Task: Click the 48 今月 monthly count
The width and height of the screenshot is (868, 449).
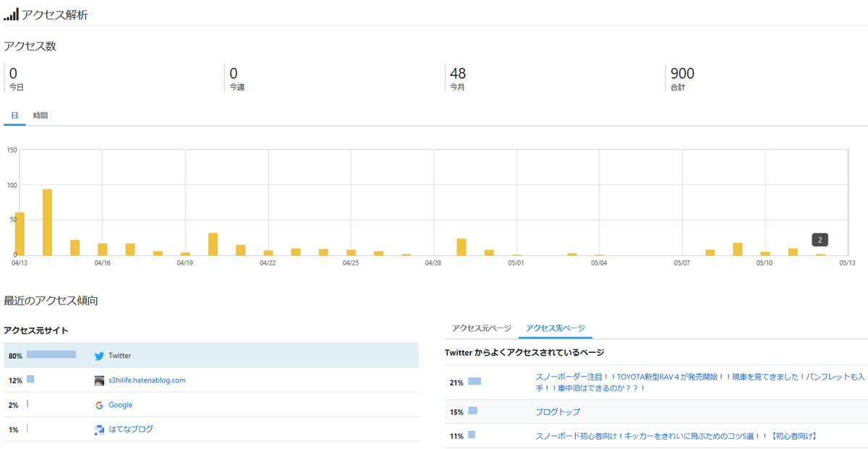Action: pyautogui.click(x=458, y=73)
